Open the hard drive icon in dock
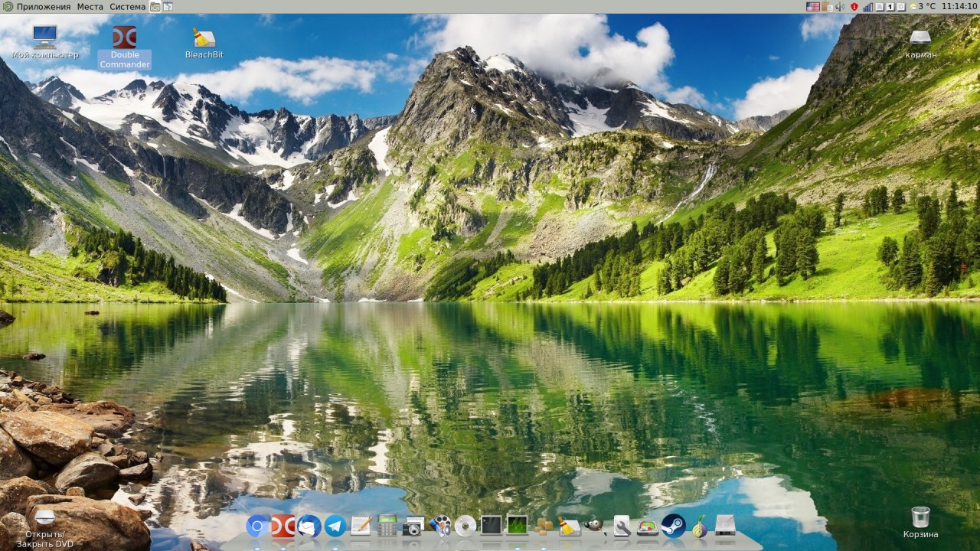 pyautogui.click(x=725, y=526)
